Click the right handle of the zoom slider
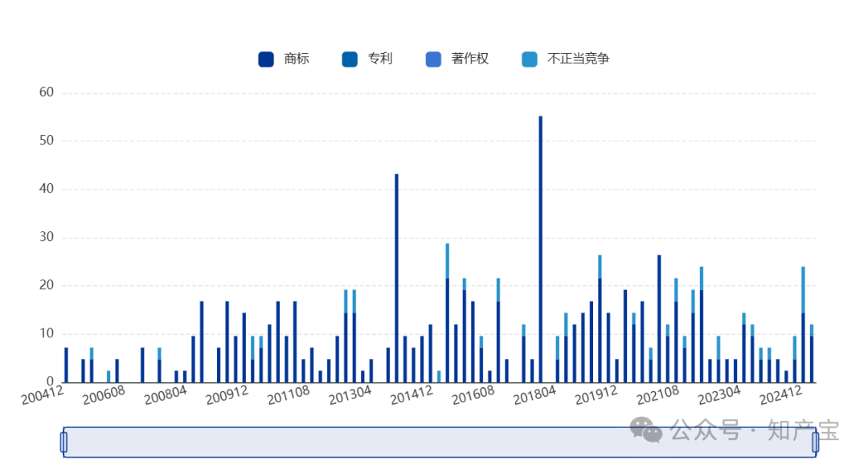 pyautogui.click(x=815, y=442)
